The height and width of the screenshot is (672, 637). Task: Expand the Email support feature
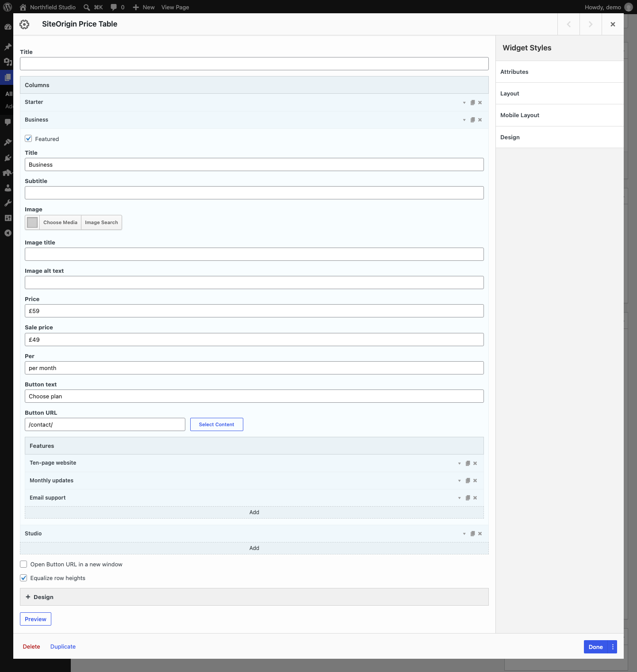coord(459,498)
